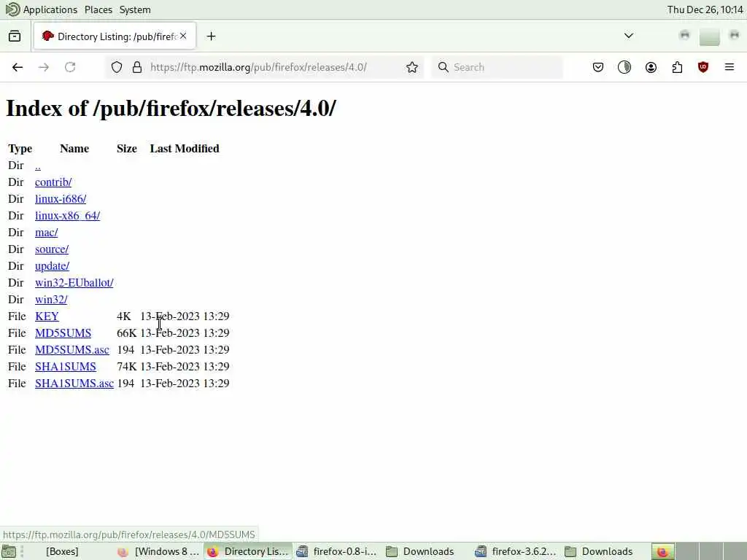Screen dimensions: 747x560
Task: Download the KEY file
Action: pos(47,316)
